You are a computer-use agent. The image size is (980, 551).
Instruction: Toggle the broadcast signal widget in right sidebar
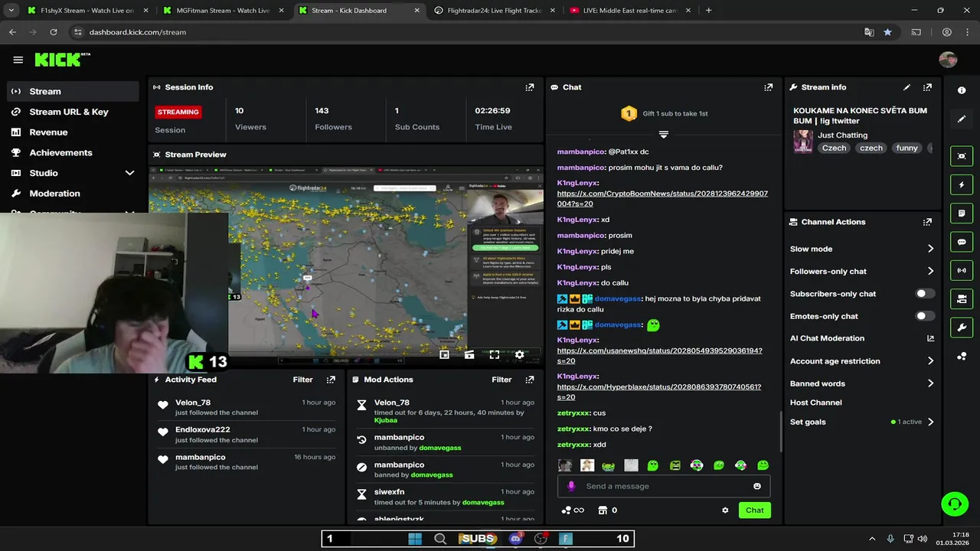click(962, 270)
